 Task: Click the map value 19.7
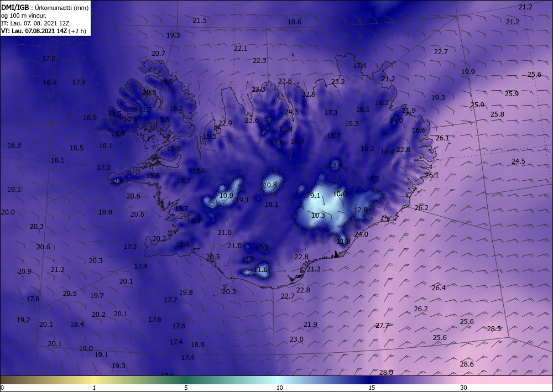97,295
